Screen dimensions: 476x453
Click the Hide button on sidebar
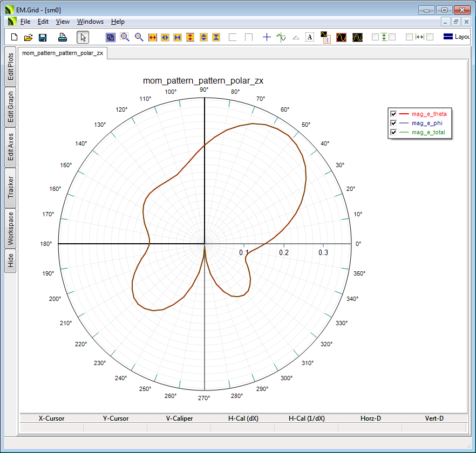10,261
